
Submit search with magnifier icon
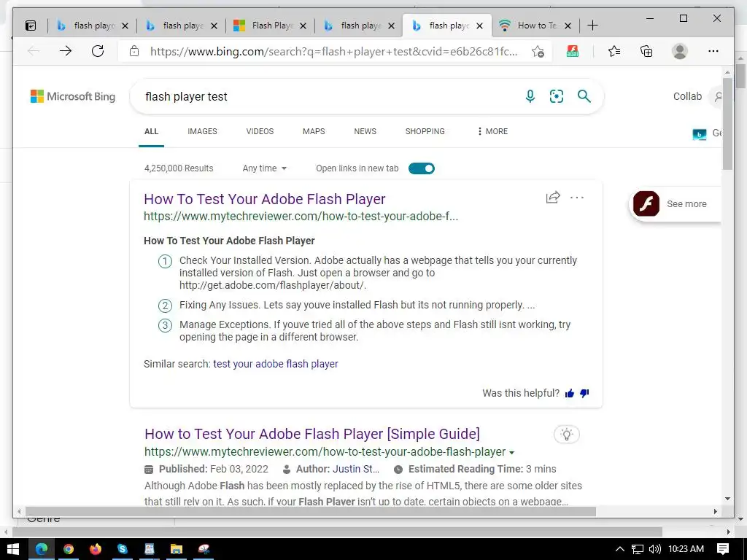584,96
